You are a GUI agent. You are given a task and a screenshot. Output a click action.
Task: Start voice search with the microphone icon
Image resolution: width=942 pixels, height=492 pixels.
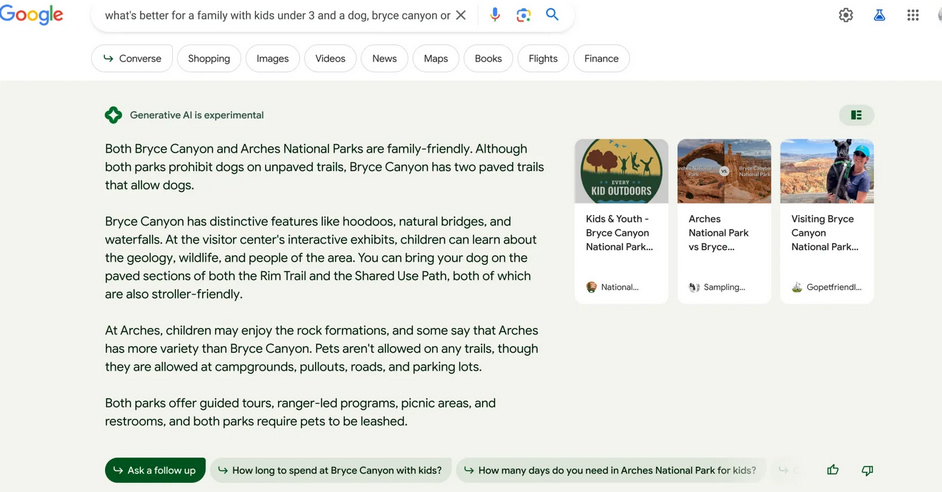pos(495,15)
